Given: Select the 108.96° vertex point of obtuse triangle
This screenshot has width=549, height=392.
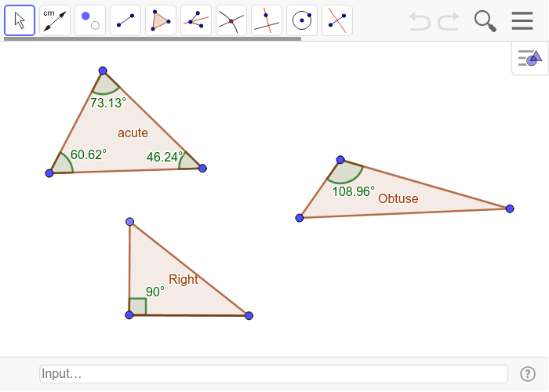Looking at the screenshot, I should pyautogui.click(x=340, y=160).
